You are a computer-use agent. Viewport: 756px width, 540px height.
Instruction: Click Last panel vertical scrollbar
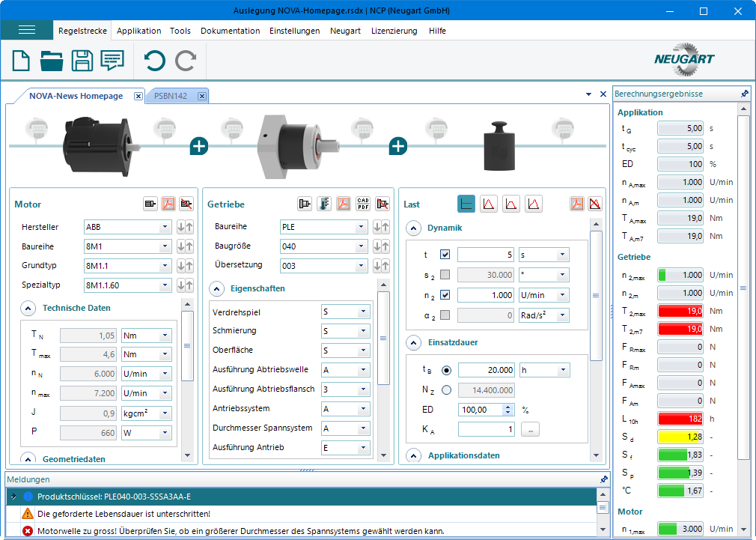(x=597, y=295)
